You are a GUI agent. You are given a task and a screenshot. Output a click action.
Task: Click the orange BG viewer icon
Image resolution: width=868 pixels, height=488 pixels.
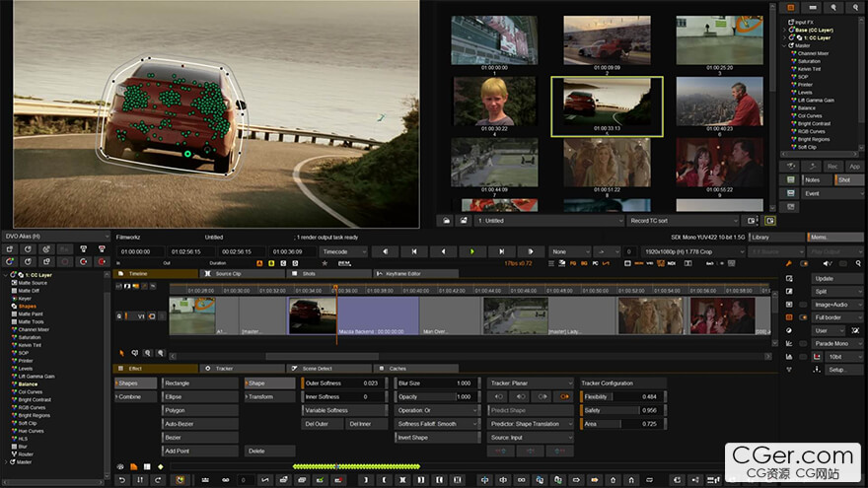pyautogui.click(x=584, y=263)
